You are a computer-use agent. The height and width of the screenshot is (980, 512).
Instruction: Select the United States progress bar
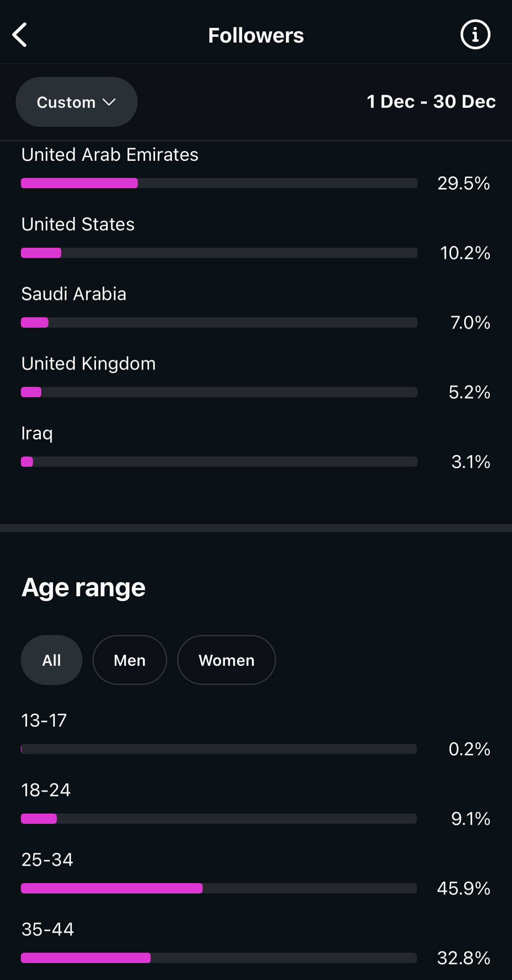219,253
